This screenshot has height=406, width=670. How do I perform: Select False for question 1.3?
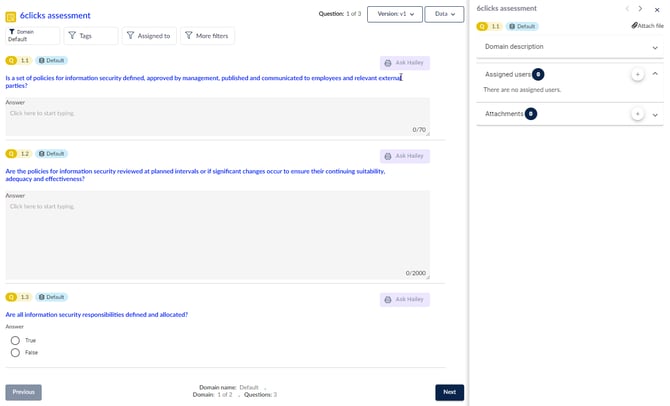pos(15,352)
